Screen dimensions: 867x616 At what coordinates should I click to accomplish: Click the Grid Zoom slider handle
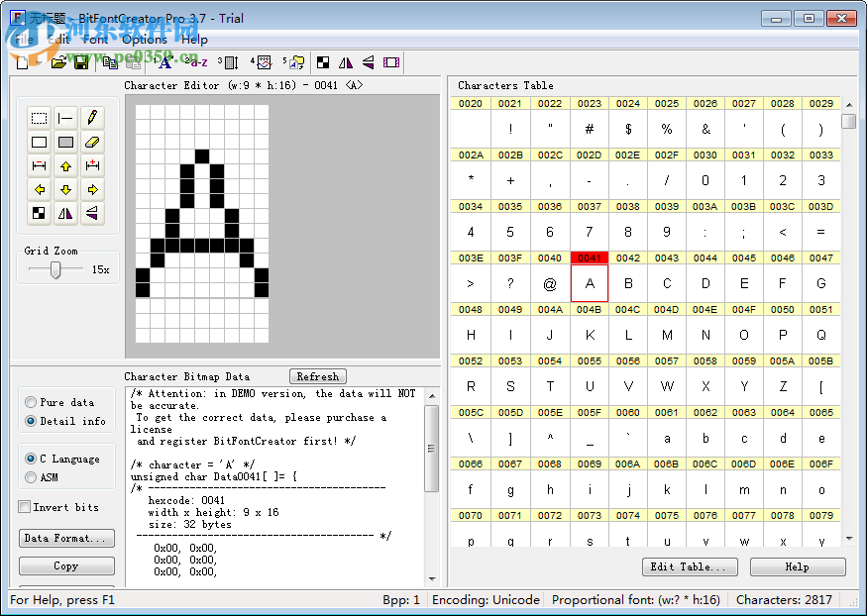(x=55, y=269)
